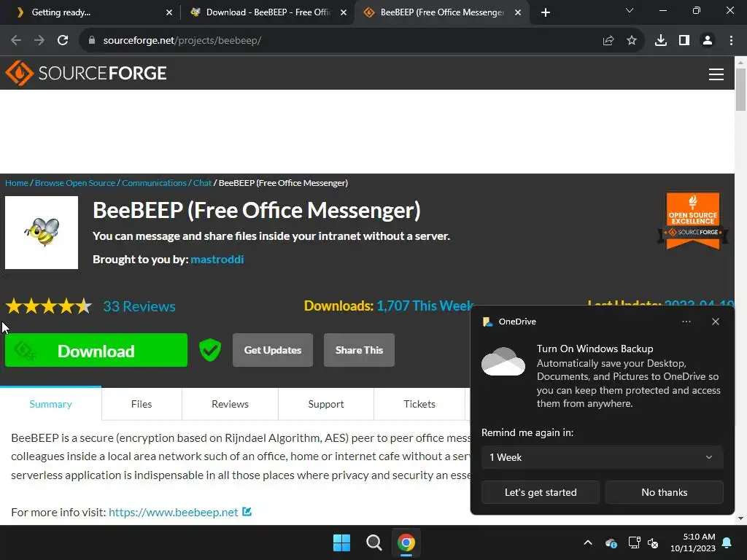Show hidden system tray icons
Image resolution: width=747 pixels, height=560 pixels.
coord(588,542)
